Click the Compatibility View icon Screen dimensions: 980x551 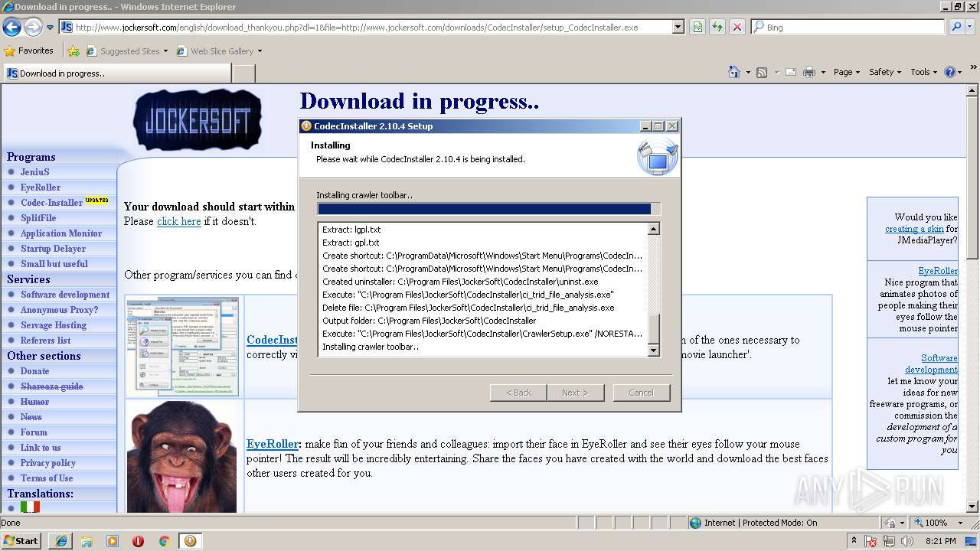pyautogui.click(x=697, y=28)
